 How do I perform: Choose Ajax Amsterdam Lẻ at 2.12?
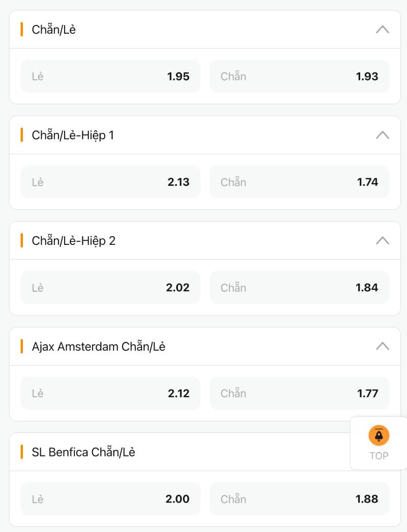pyautogui.click(x=110, y=393)
